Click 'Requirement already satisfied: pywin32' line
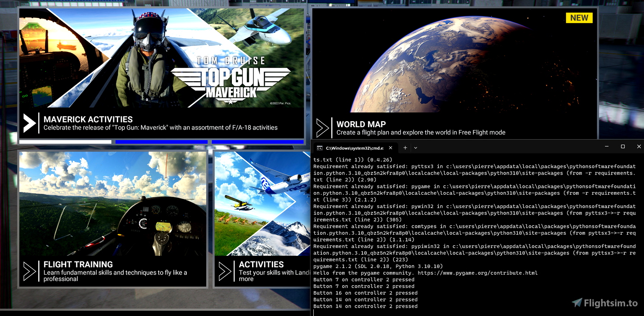Viewport: 644px width, 316px height. pyautogui.click(x=474, y=213)
